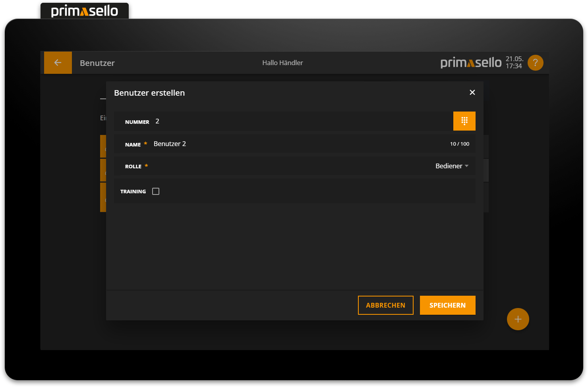Click the Hallo Händler greeting

click(282, 63)
